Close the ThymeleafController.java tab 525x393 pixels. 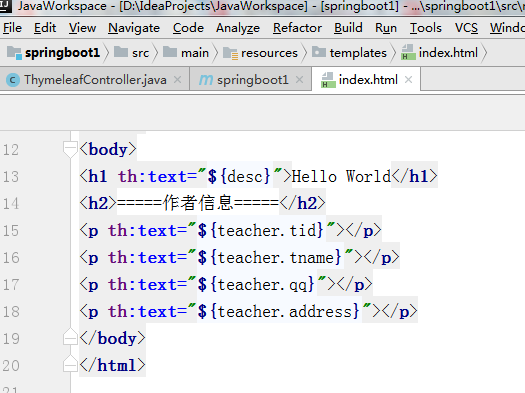point(177,80)
